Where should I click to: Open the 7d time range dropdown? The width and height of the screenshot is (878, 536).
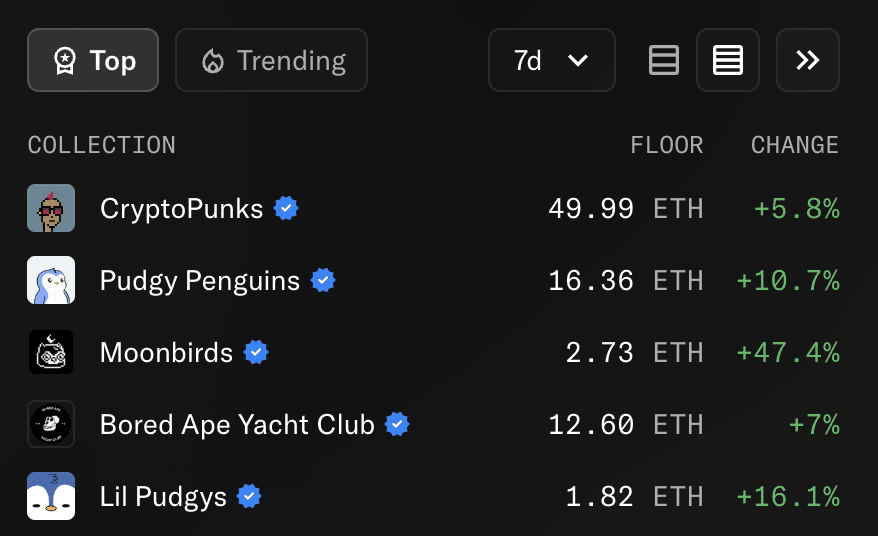[x=552, y=60]
